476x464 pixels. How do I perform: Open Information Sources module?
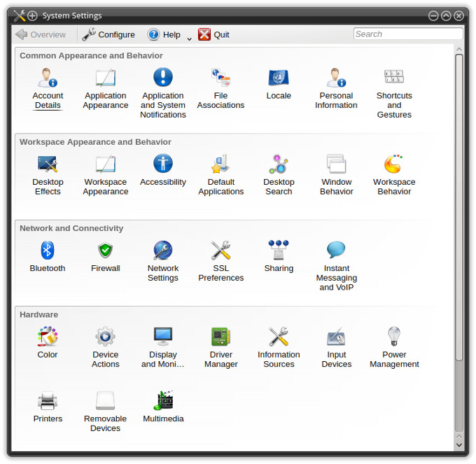(x=279, y=347)
